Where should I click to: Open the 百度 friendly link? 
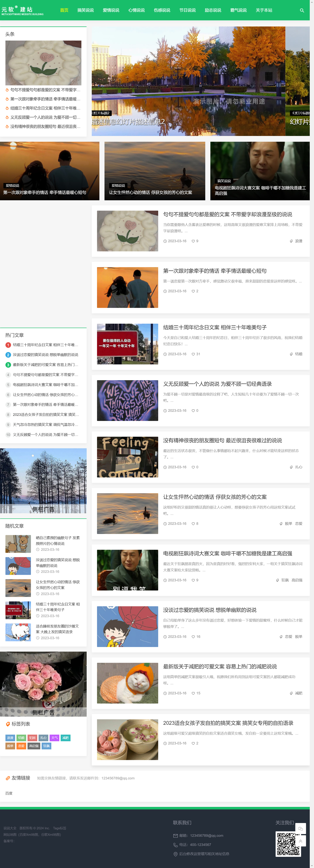click(x=9, y=793)
